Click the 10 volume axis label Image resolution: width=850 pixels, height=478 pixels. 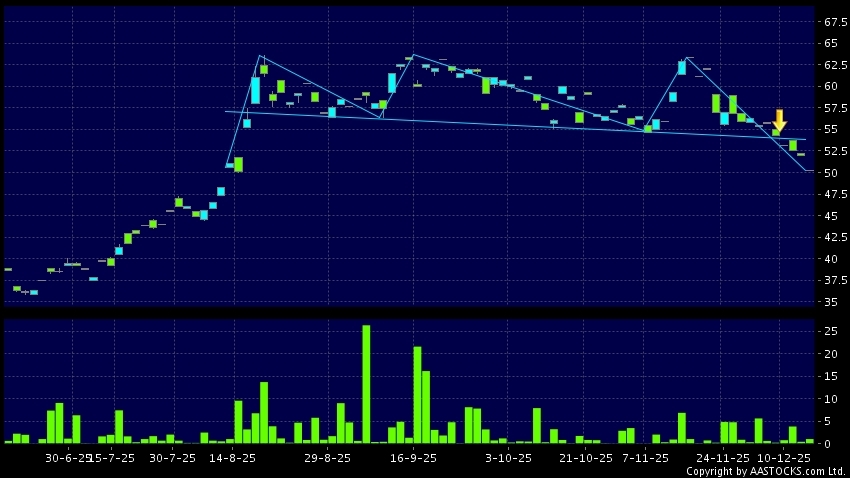pyautogui.click(x=831, y=398)
